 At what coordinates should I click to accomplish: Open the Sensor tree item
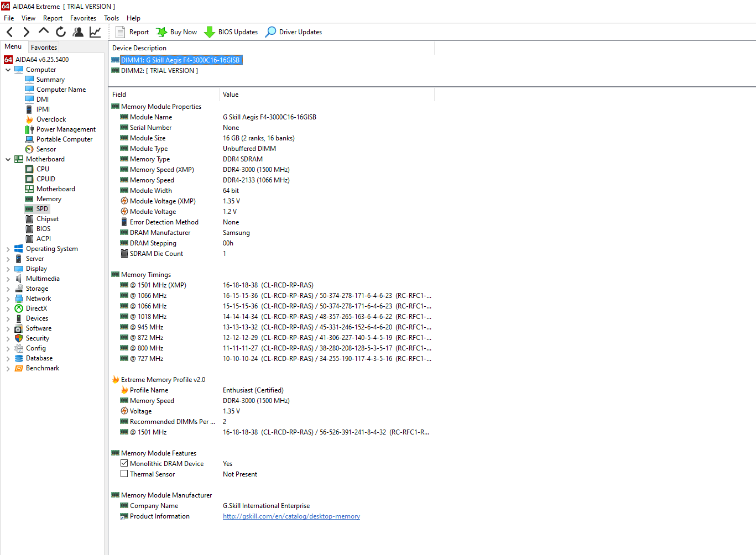click(x=40, y=149)
